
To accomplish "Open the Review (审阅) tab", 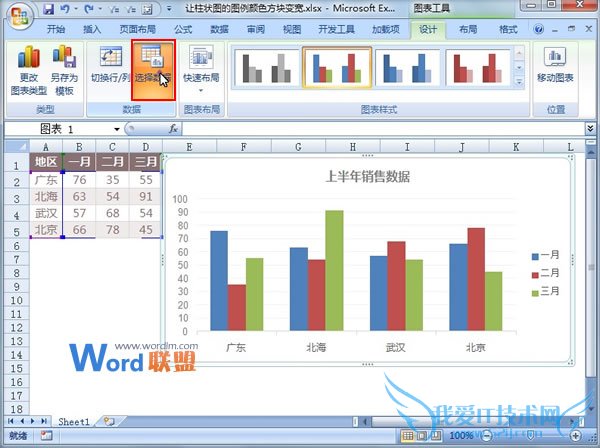I will click(x=256, y=29).
